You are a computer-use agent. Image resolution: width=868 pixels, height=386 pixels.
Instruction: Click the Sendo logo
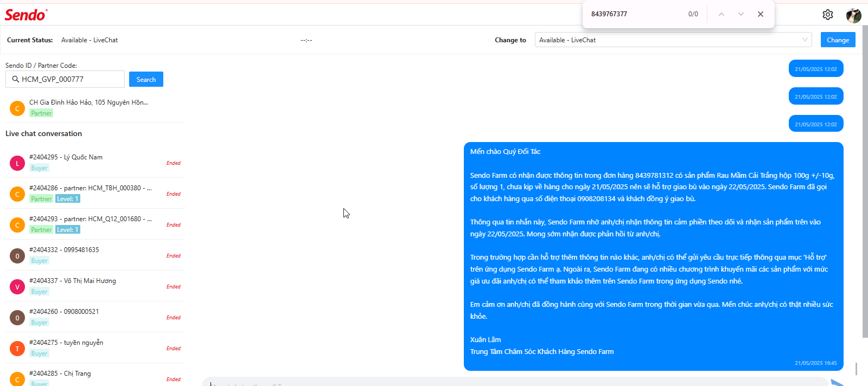(26, 15)
